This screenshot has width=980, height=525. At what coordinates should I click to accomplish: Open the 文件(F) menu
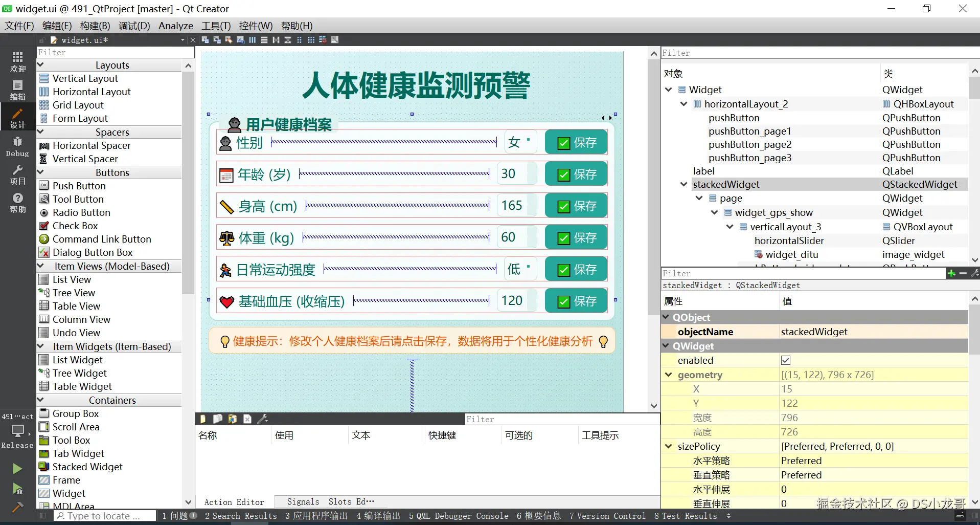19,26
